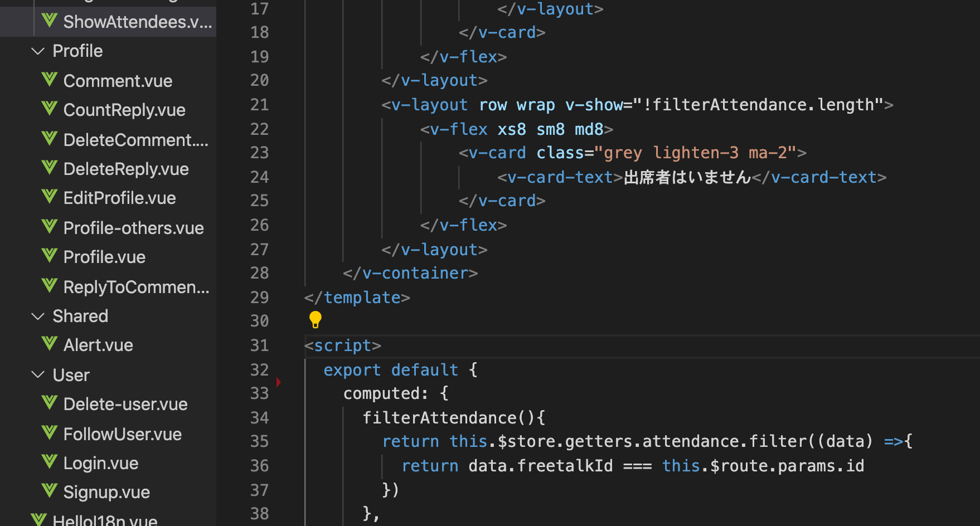980x526 pixels.
Task: Collapse the Profile folder
Action: [x=37, y=51]
